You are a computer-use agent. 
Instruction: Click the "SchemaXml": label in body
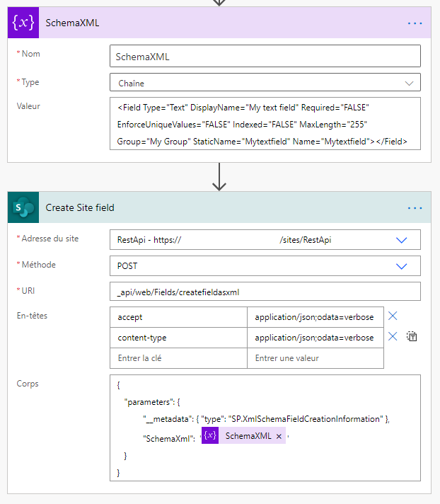click(169, 439)
